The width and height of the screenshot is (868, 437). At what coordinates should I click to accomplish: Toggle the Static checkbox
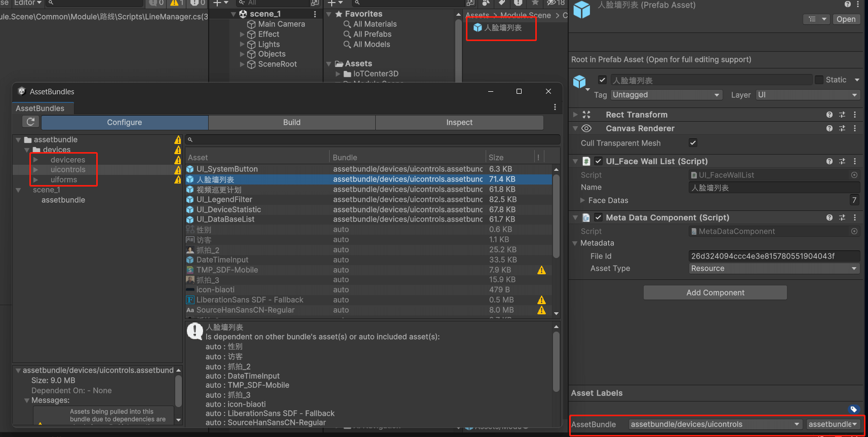819,80
